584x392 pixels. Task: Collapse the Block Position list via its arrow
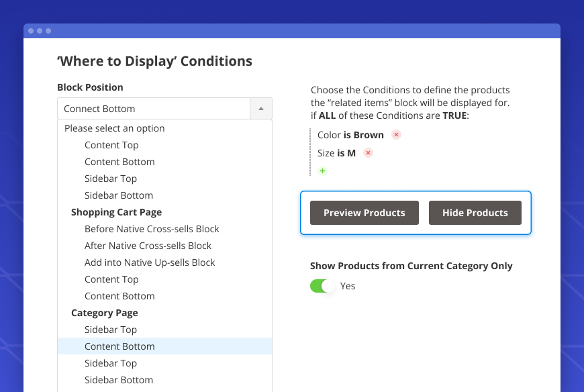(261, 108)
